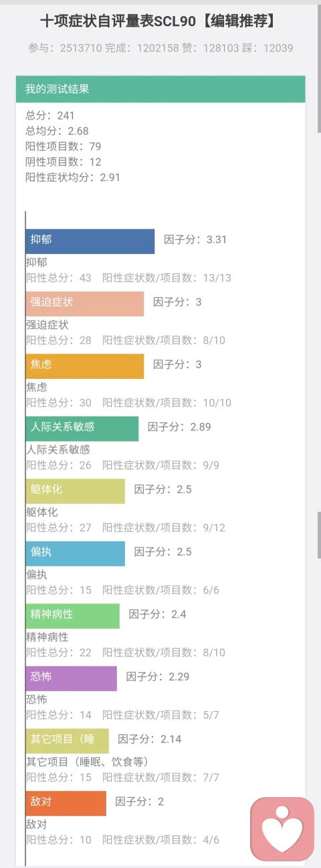Select the light blue 偏执 bar
This screenshot has width=321, height=868.
pos(76,553)
